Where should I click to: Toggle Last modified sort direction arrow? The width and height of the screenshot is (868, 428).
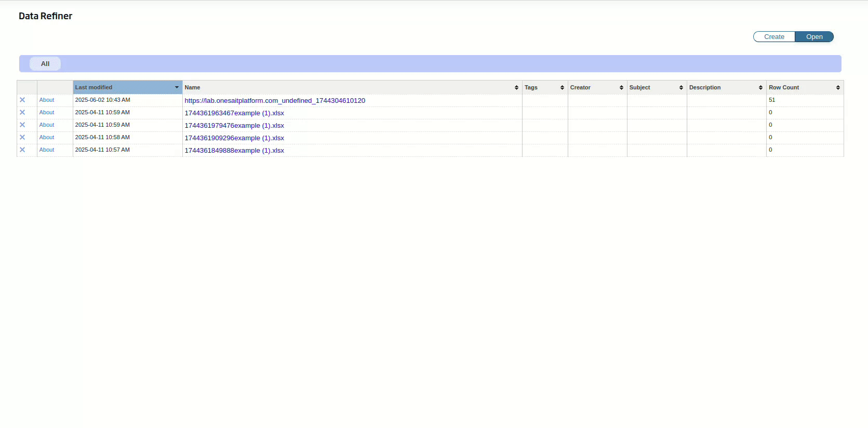(177, 87)
